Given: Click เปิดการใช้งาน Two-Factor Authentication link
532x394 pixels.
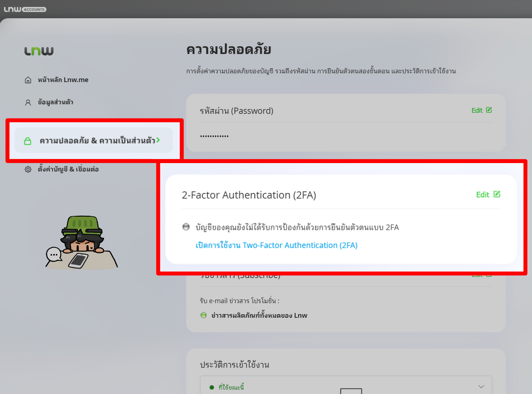Looking at the screenshot, I should 276,245.
